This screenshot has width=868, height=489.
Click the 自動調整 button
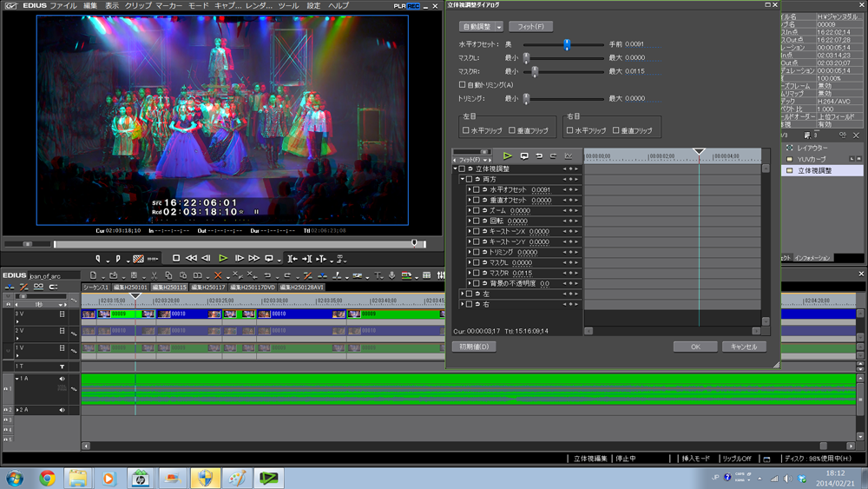click(477, 27)
